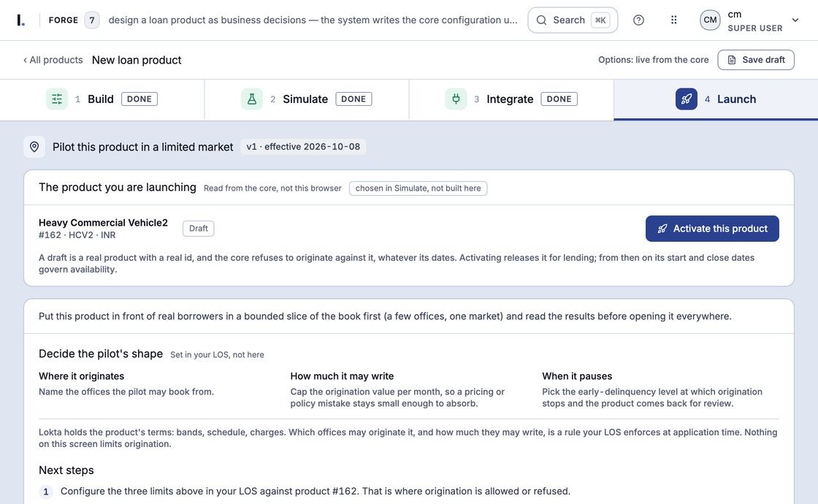Switch to the Simulate step tab
The width and height of the screenshot is (818, 504).
click(307, 99)
